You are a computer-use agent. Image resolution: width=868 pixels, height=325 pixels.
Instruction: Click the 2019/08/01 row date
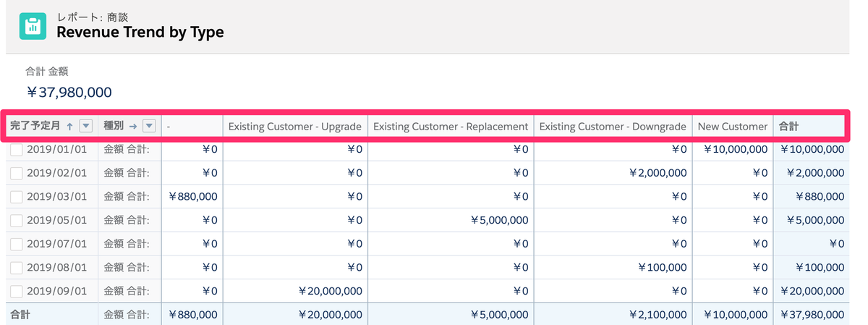coord(56,268)
